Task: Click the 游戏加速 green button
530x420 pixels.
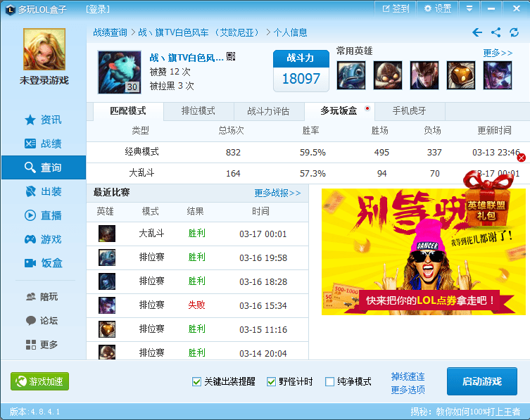Action: 39,381
